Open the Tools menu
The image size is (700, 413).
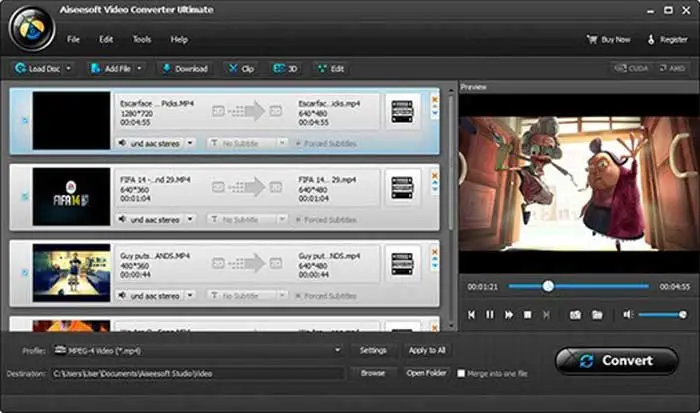[x=141, y=39]
